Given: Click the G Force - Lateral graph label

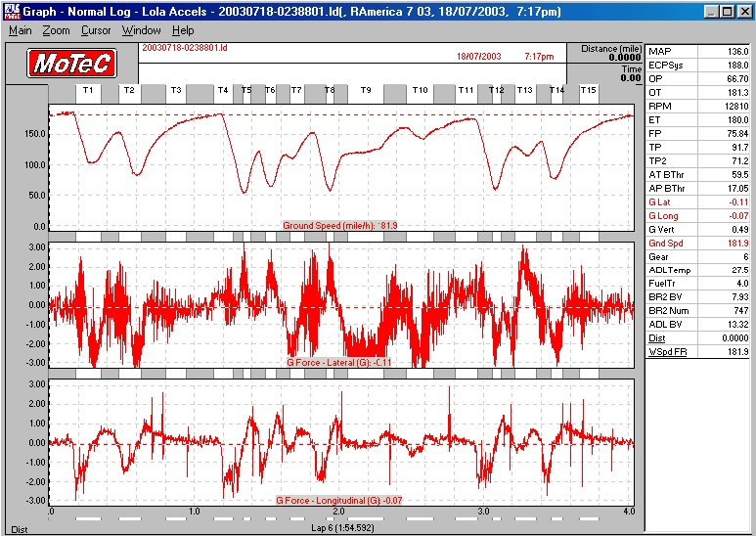Looking at the screenshot, I should 338,362.
